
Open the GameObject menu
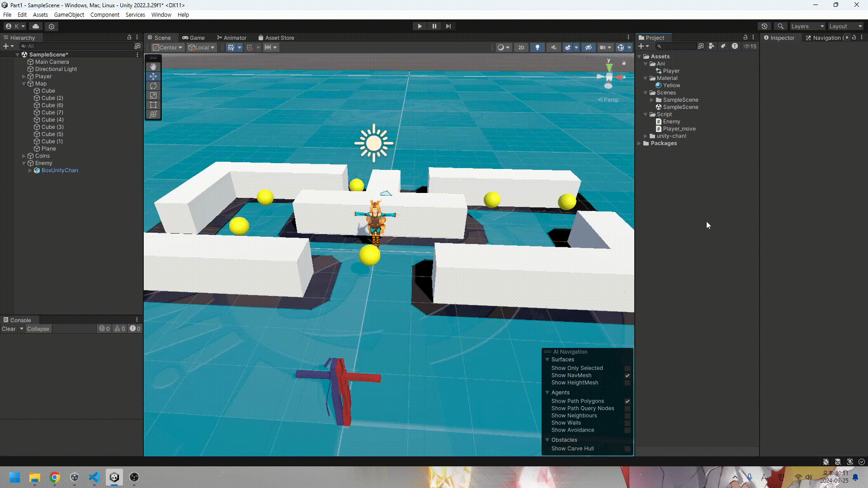point(69,14)
